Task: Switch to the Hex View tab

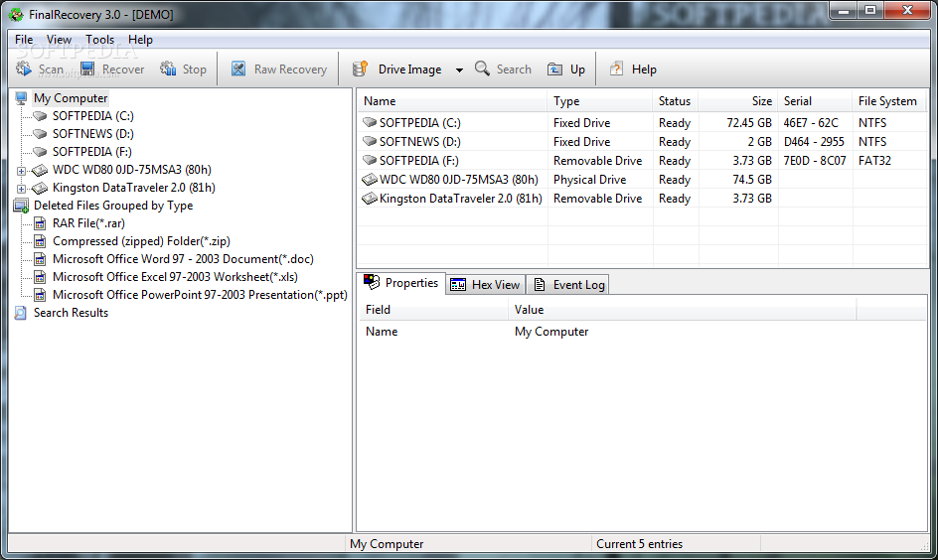Action: point(485,285)
